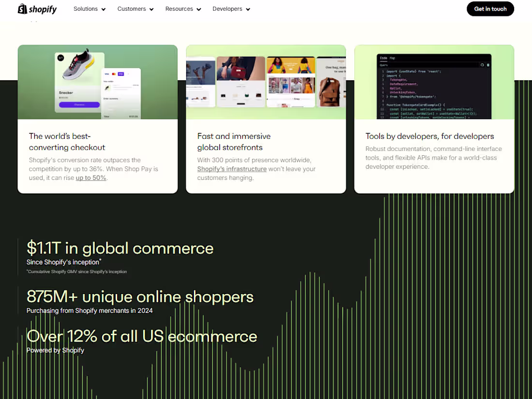
Task: Click the purple checkout button in sneaker card
Action: click(79, 104)
